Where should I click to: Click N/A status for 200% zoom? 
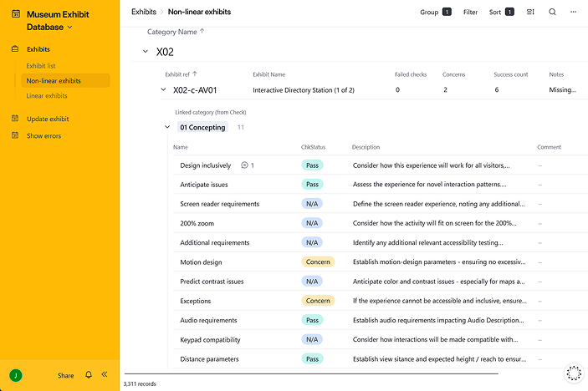[x=312, y=223]
